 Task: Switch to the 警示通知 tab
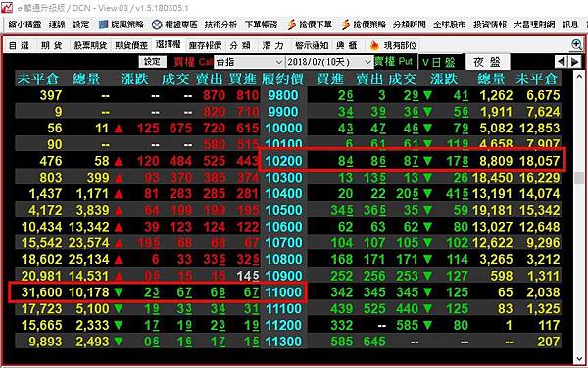click(x=312, y=46)
